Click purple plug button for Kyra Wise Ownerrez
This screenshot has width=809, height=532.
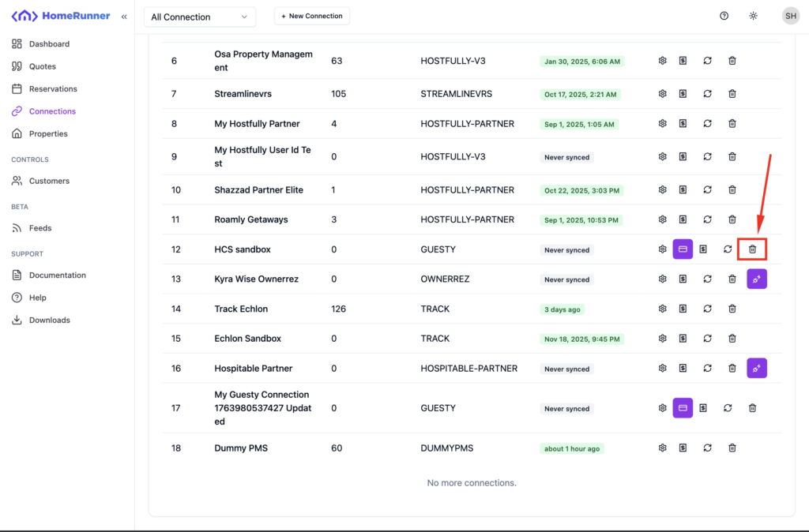pyautogui.click(x=757, y=279)
